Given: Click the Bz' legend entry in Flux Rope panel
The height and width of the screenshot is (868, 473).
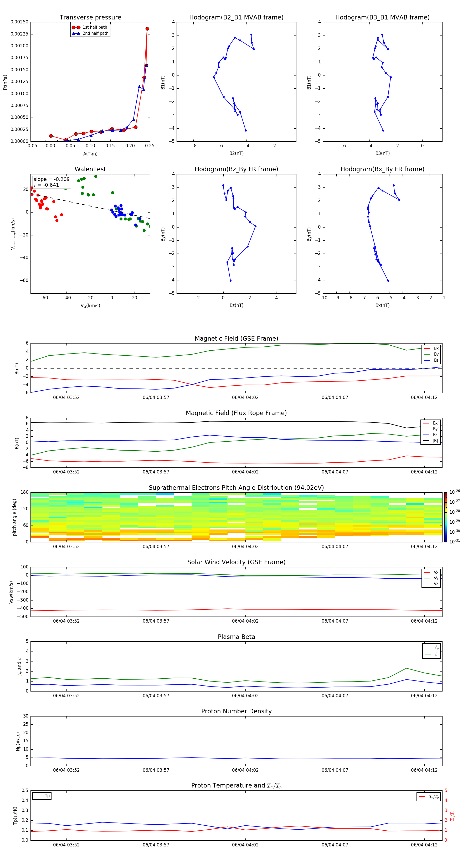Looking at the screenshot, I should [x=431, y=435].
